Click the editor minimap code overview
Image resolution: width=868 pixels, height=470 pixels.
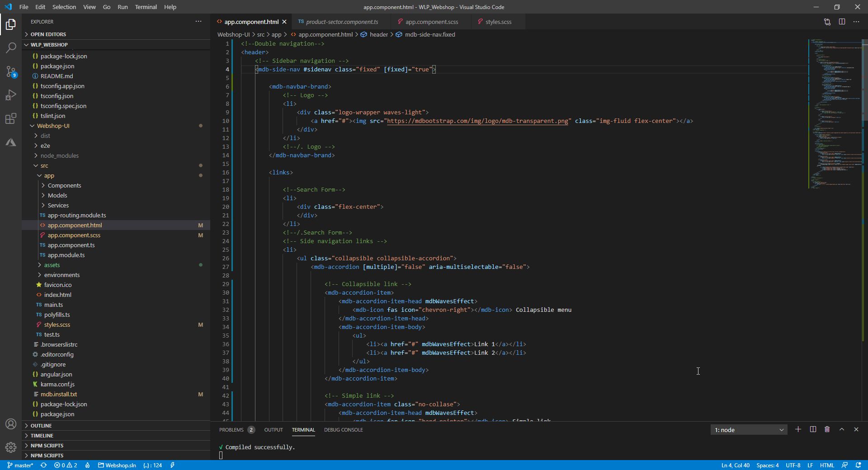(835, 113)
